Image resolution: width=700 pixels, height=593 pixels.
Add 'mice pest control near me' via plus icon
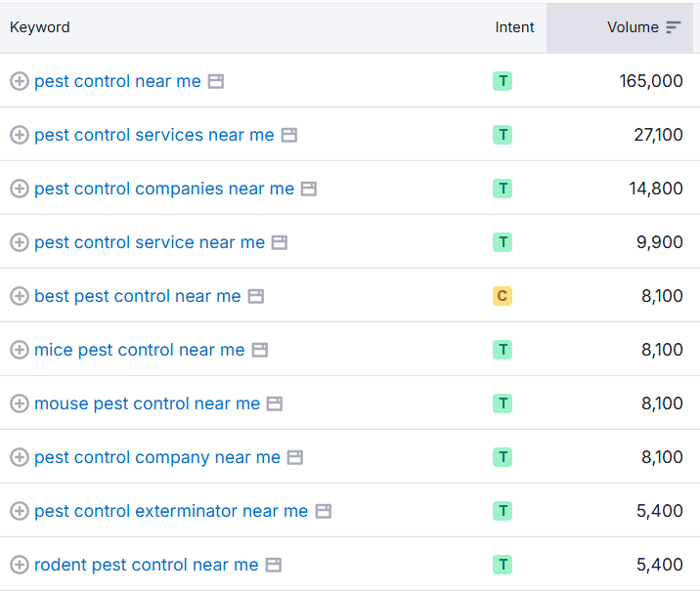pos(20,350)
